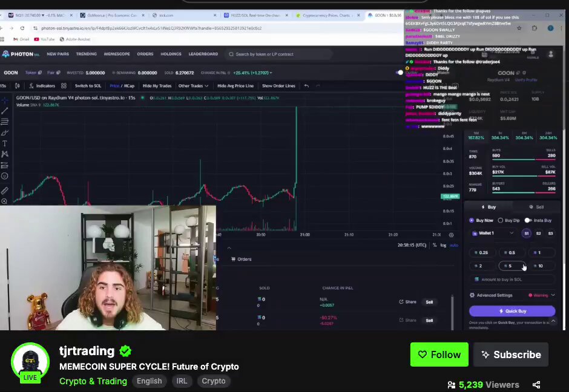Reload the browser page
Viewport: 569px width, 392px height.
point(22,28)
